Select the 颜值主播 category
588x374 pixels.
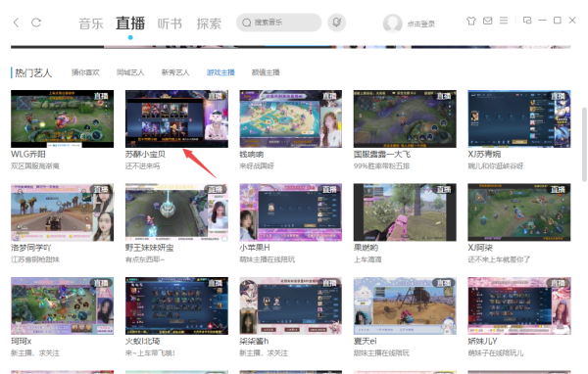click(266, 72)
